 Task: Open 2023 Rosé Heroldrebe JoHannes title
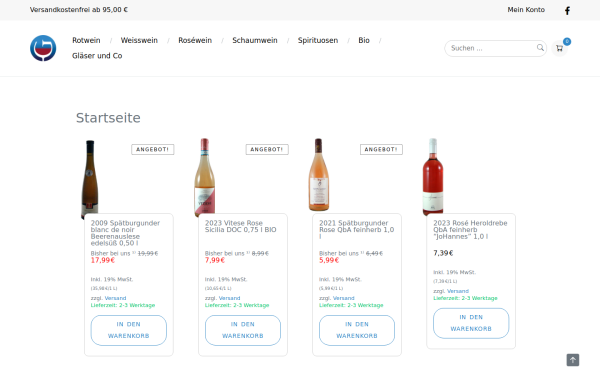470,230
